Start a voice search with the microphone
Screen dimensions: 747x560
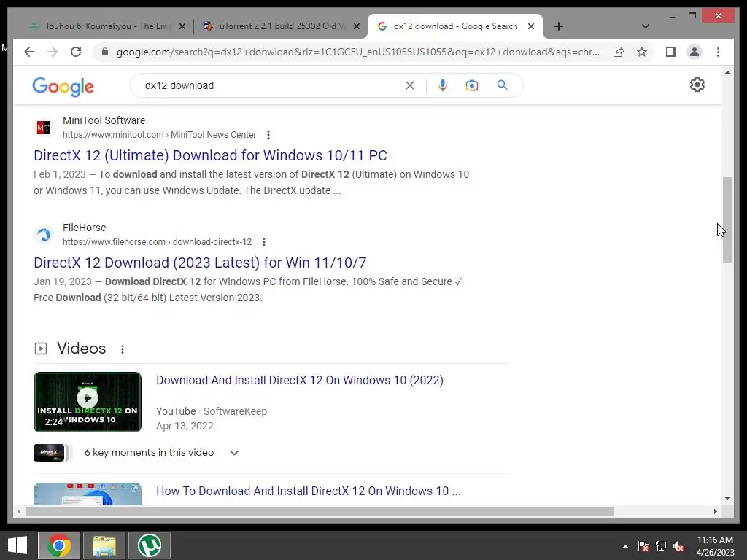(443, 85)
